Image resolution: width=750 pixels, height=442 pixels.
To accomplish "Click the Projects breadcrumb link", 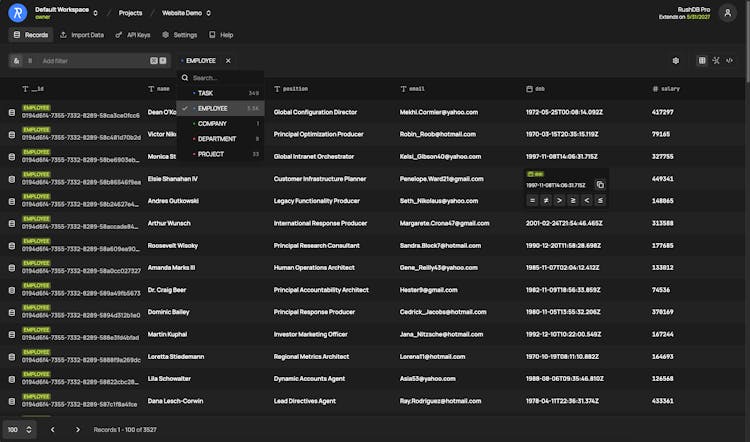I will coord(130,13).
